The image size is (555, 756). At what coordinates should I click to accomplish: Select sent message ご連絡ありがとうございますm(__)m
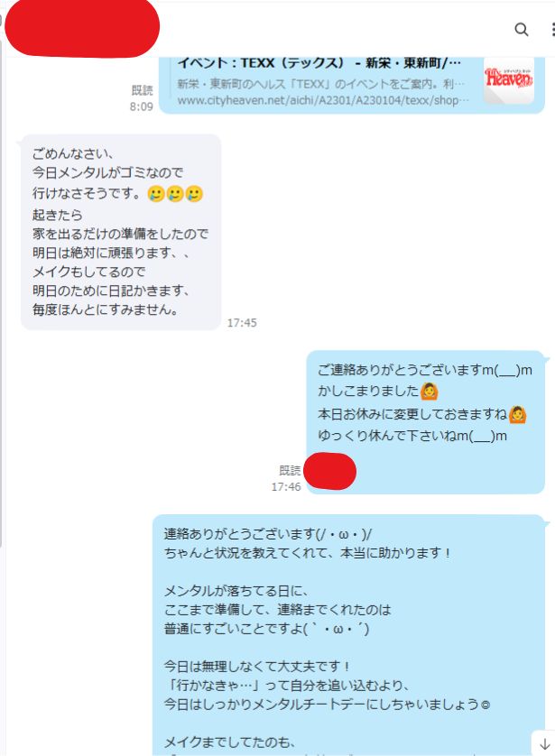[425, 422]
